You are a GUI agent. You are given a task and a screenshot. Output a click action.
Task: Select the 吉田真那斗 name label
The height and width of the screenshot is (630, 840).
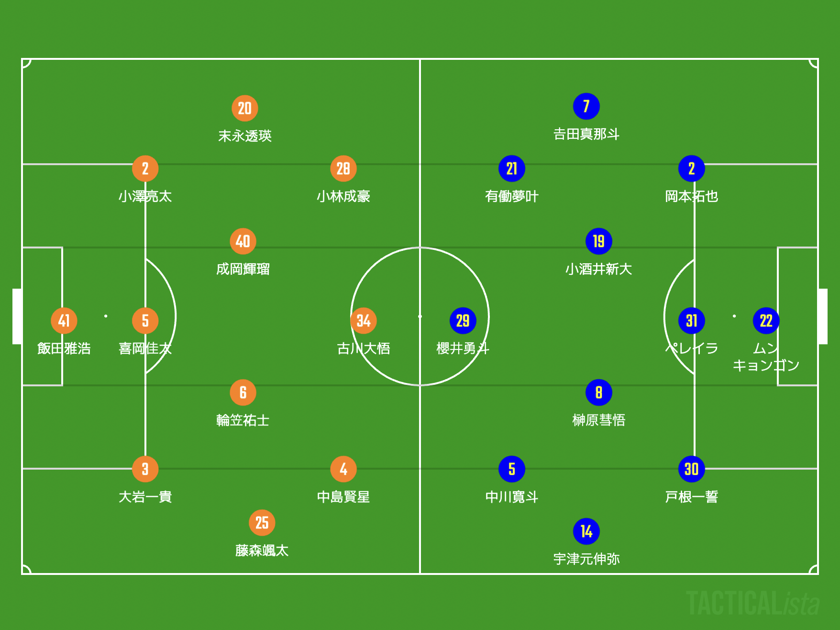coord(586,134)
